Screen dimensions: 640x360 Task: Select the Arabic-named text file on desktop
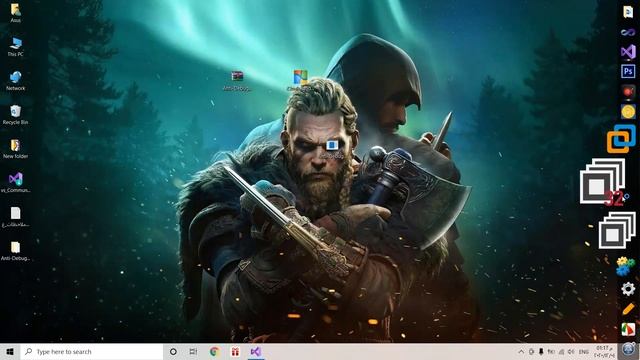(x=16, y=217)
